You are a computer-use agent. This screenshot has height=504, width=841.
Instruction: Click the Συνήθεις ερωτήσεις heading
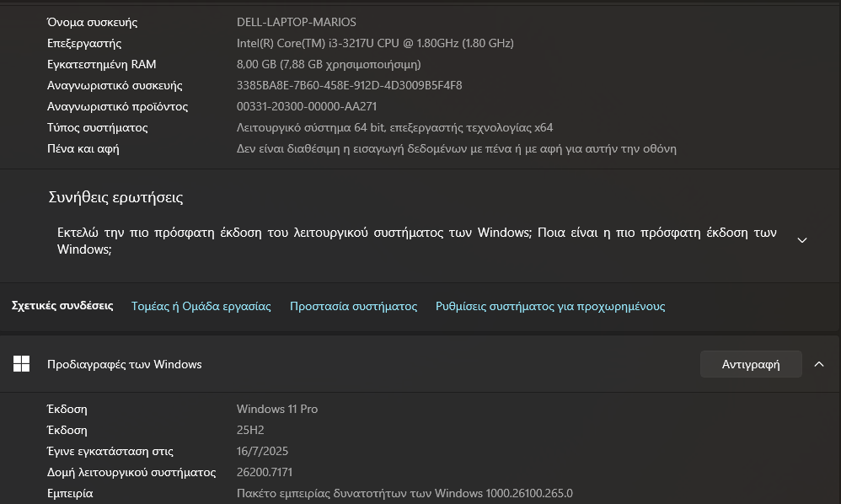coord(116,197)
